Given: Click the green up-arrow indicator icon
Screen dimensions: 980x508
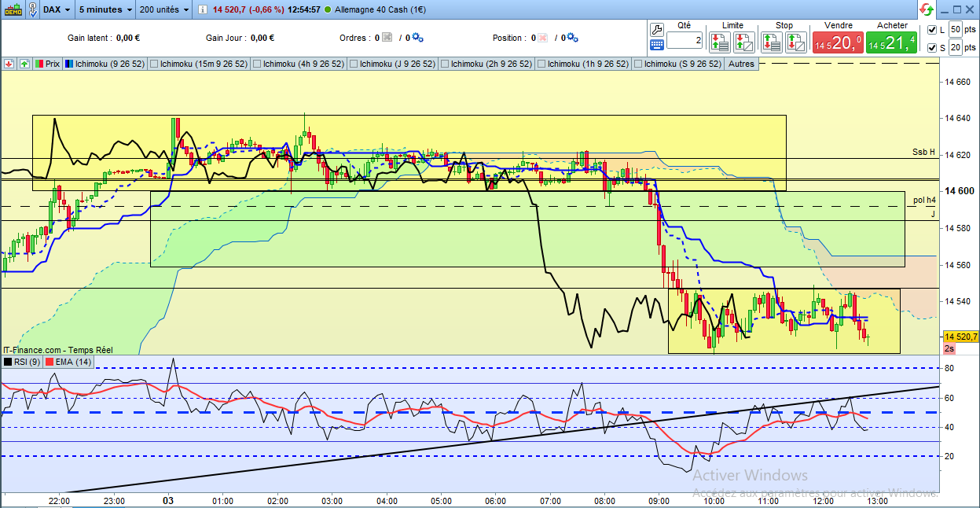Looking at the screenshot, I should [24, 64].
